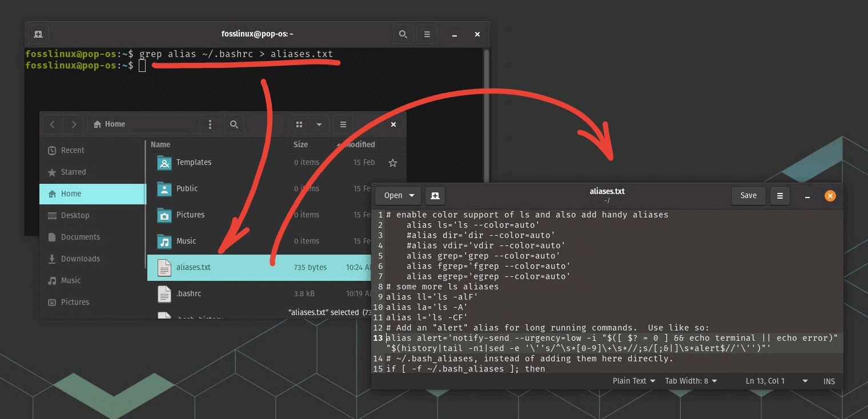
Task: Close the Files window
Action: click(393, 124)
